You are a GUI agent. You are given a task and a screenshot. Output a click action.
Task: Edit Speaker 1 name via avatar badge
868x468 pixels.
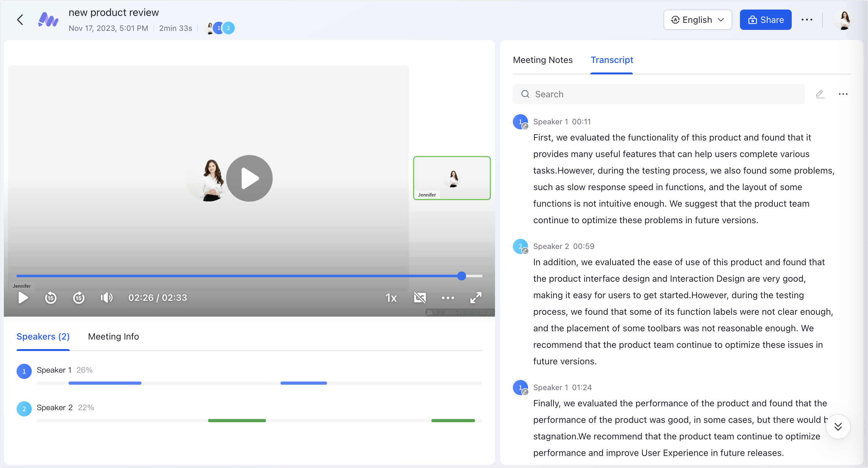coord(525,126)
